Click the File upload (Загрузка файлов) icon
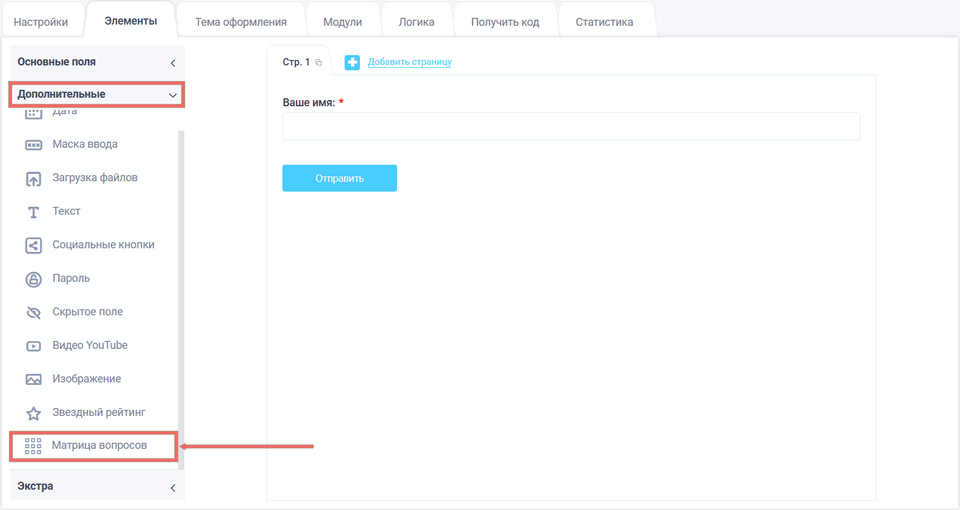The height and width of the screenshot is (510, 960). tap(33, 179)
